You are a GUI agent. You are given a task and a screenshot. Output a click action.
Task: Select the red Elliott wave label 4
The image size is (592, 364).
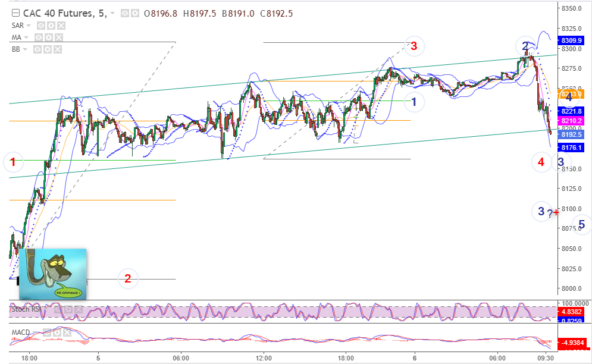tap(541, 162)
